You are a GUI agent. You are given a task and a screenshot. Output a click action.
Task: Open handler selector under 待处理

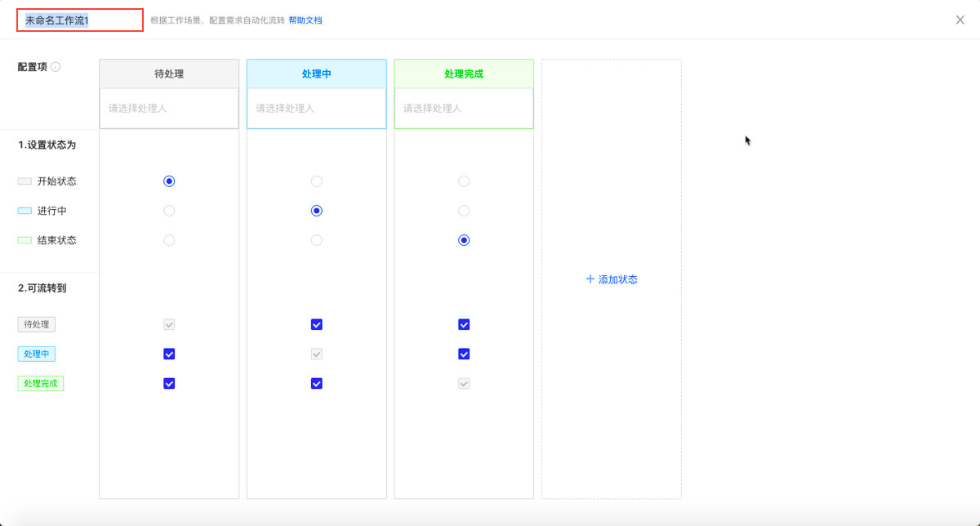[x=169, y=108]
